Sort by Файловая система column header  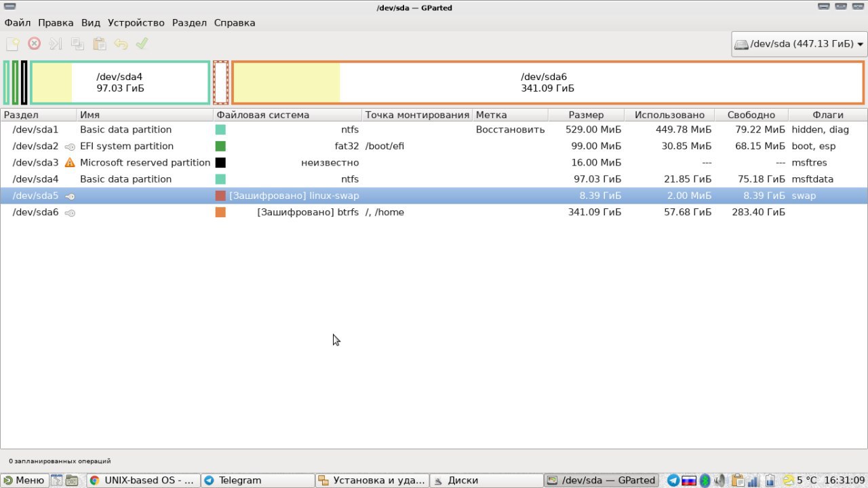[288, 115]
